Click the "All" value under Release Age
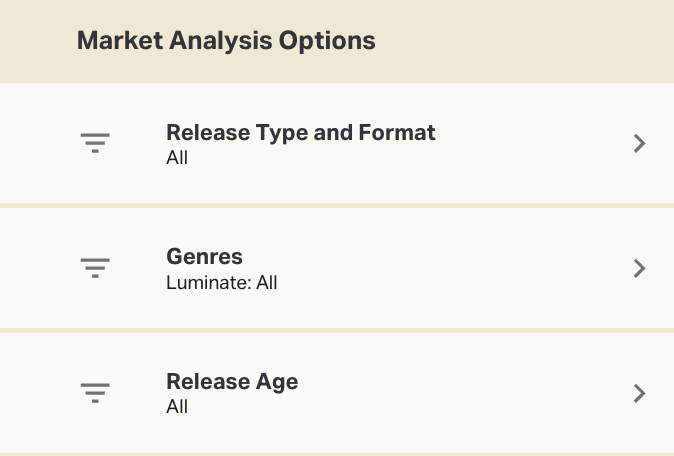This screenshot has width=674, height=456. point(177,407)
